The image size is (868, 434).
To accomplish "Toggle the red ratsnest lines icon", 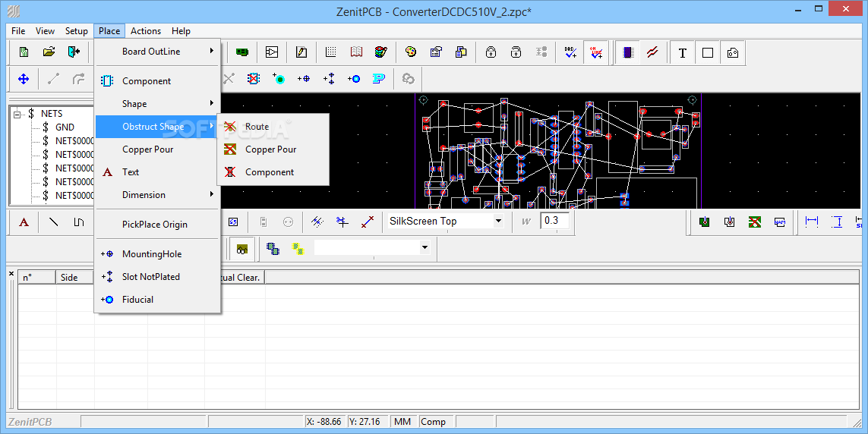I will [652, 52].
